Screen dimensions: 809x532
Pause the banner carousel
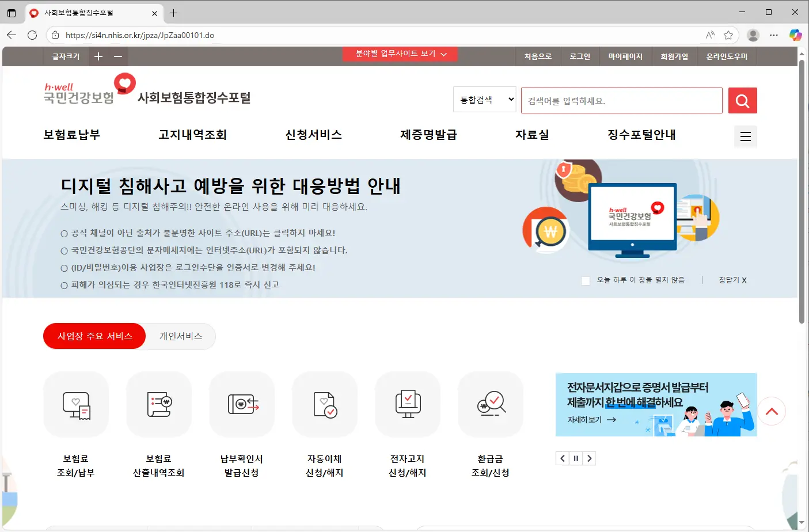576,458
